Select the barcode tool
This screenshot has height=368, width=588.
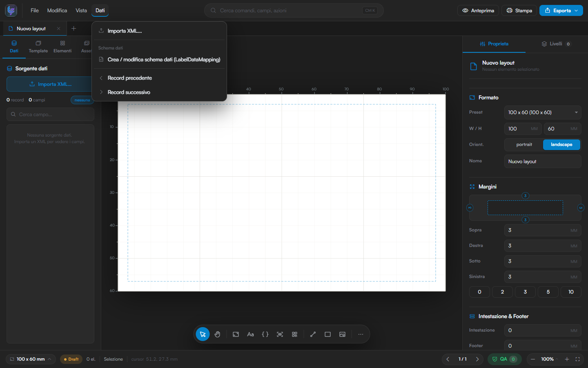280,334
